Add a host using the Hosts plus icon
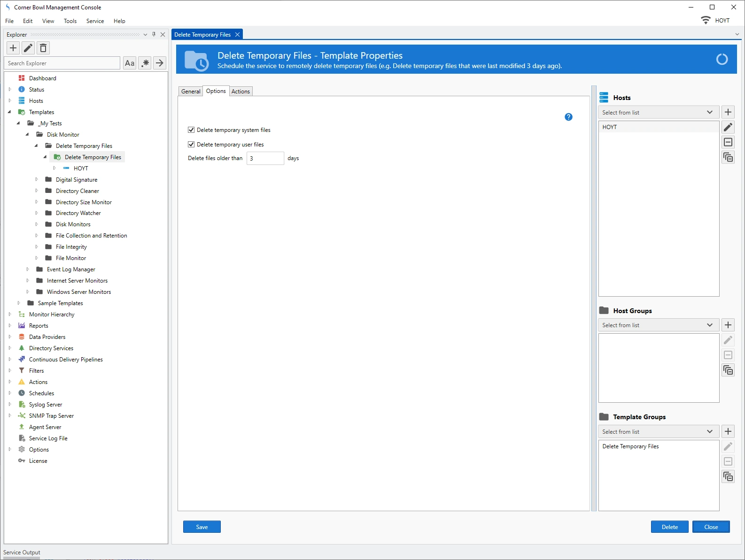Screen dimensions: 745x560 coord(728,112)
